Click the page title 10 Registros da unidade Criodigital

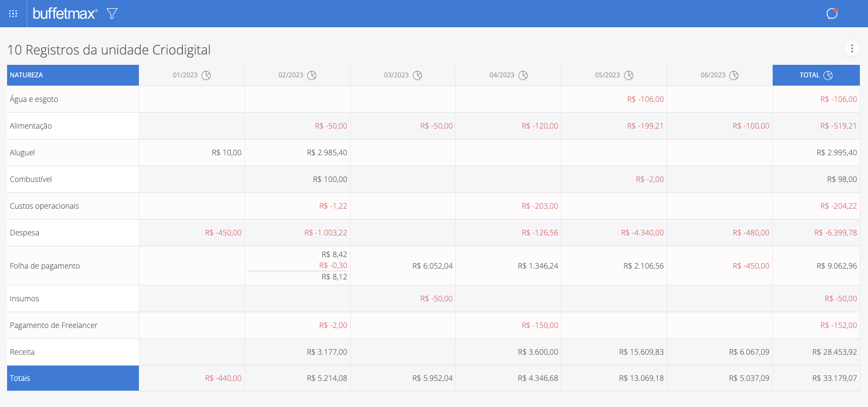pyautogui.click(x=109, y=50)
